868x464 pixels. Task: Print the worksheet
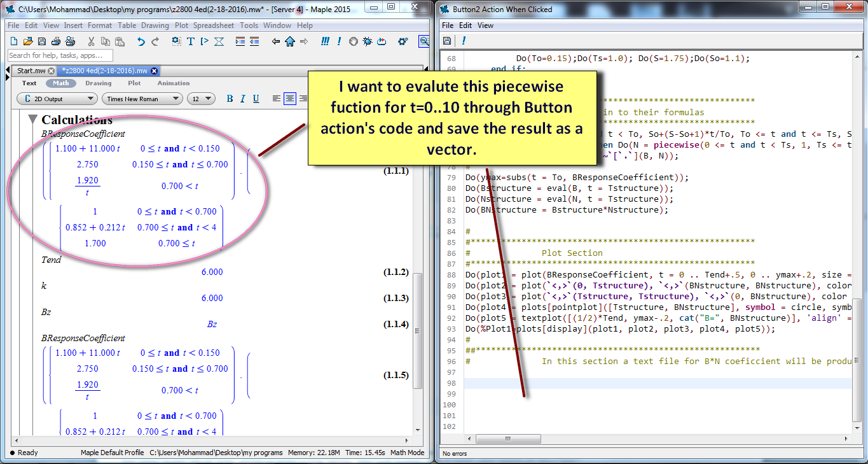click(x=56, y=41)
